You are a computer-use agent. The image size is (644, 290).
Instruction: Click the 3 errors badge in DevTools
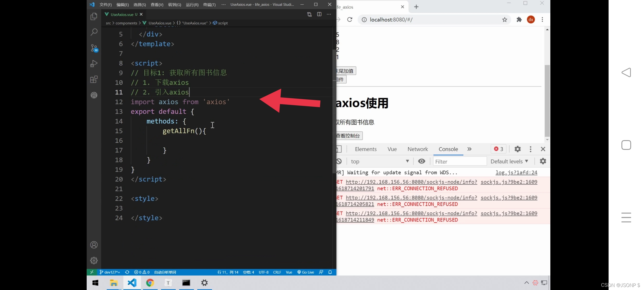pyautogui.click(x=499, y=149)
